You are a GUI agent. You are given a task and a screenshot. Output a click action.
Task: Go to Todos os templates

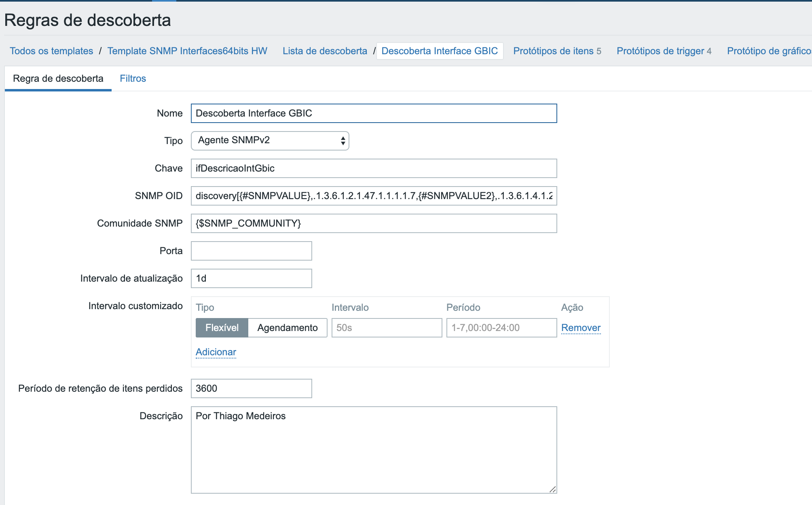pyautogui.click(x=51, y=51)
